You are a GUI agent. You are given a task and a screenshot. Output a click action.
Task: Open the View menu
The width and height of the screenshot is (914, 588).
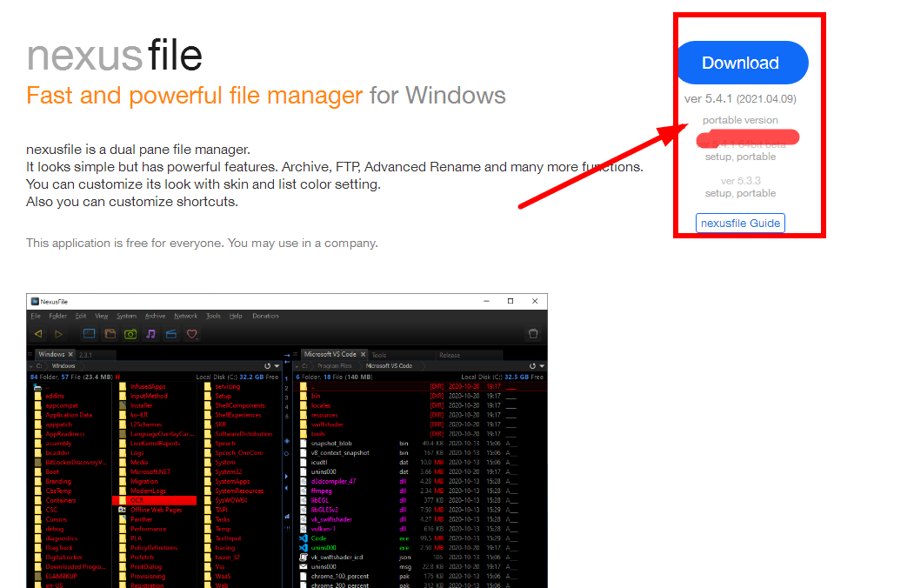102,316
